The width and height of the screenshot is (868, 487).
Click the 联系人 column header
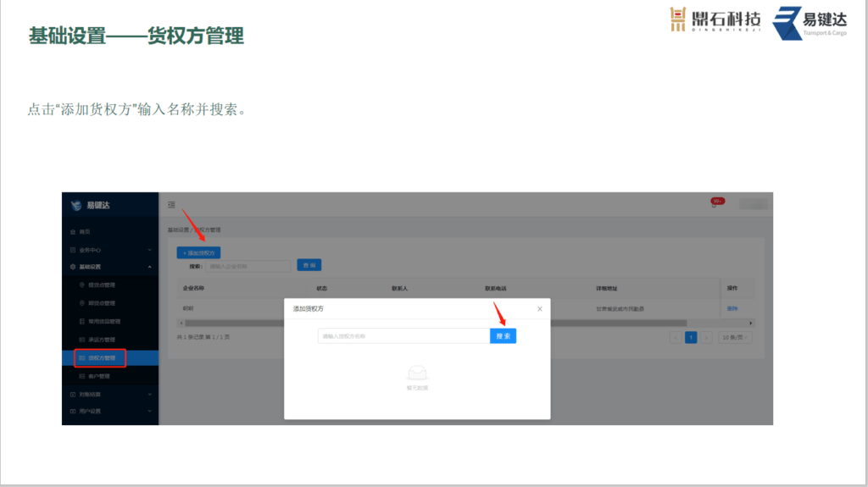coord(400,288)
